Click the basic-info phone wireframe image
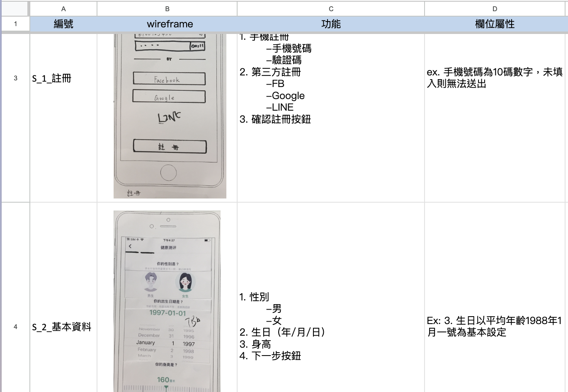 click(x=167, y=301)
